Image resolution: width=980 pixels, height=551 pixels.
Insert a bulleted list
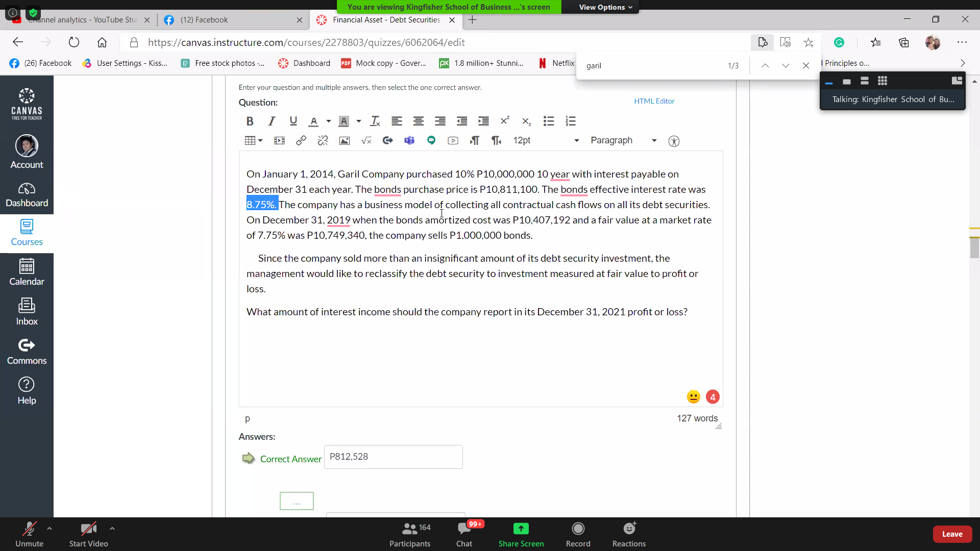click(549, 121)
